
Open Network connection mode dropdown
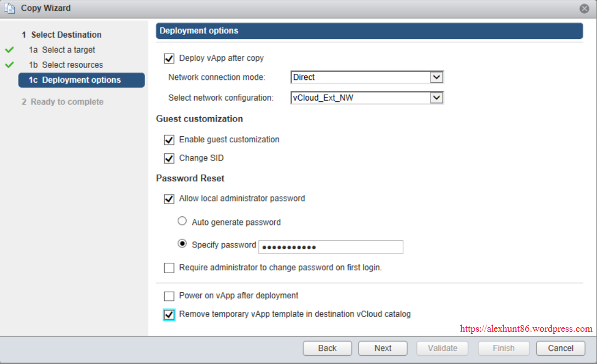[436, 77]
